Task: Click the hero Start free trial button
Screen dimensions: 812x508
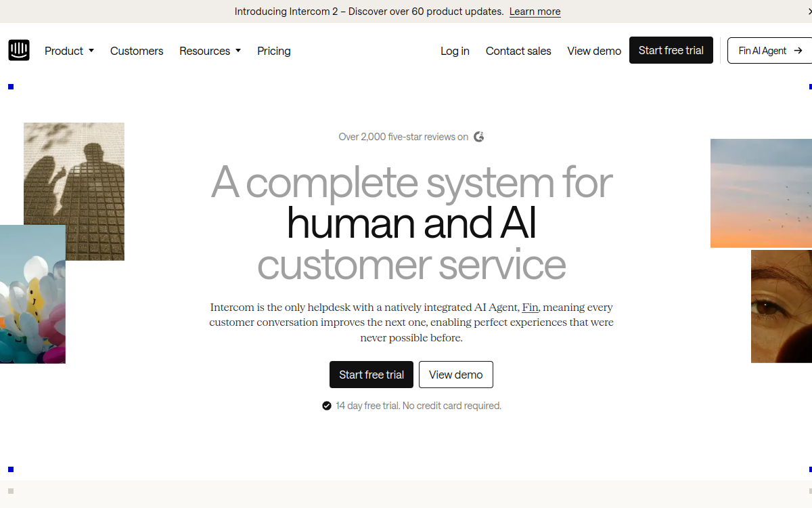Action: (x=371, y=375)
